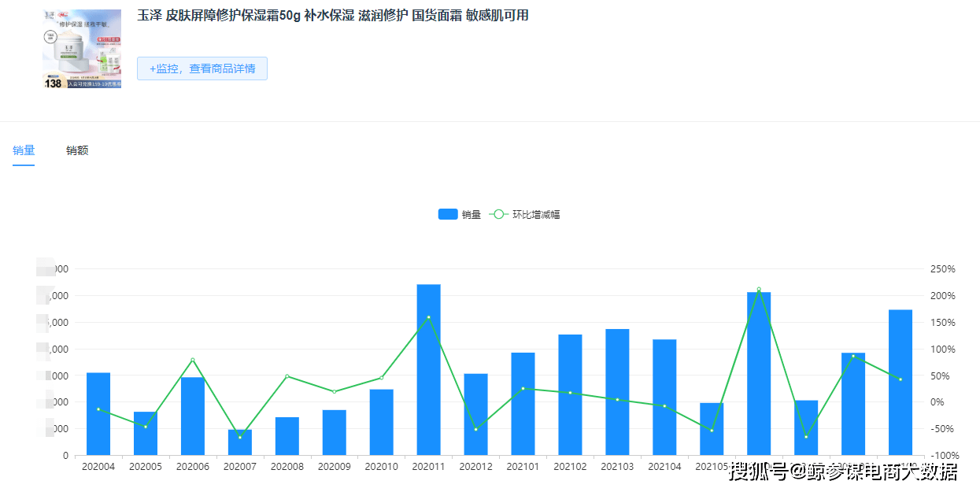Click the green line point above 202006
The image size is (980, 492).
pos(193,360)
